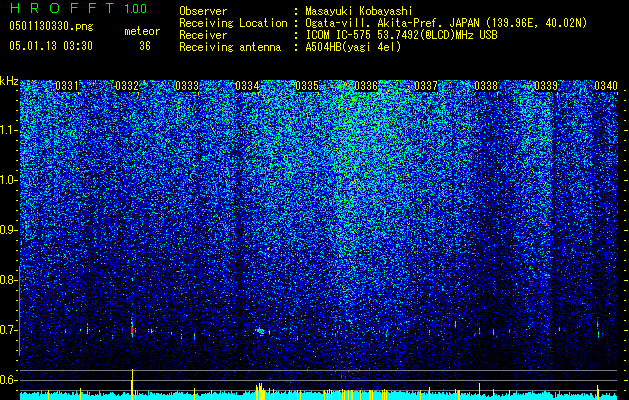The height and width of the screenshot is (400, 629).
Task: Click the 0335 time marker
Action: (x=307, y=86)
